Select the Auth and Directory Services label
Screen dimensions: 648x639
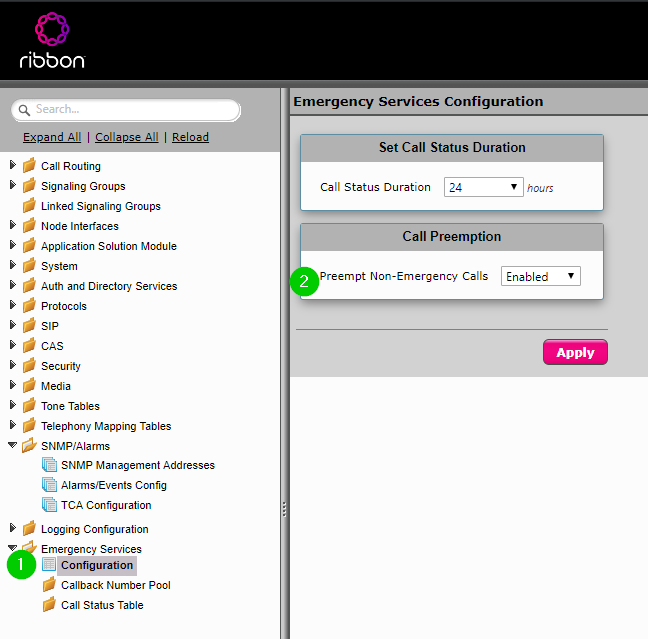pos(109,286)
